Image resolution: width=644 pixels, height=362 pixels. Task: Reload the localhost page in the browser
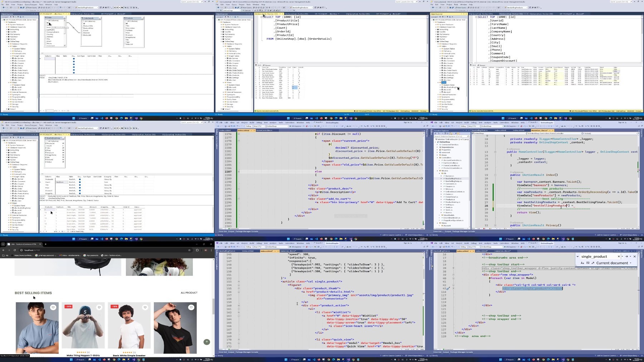pos(15,250)
